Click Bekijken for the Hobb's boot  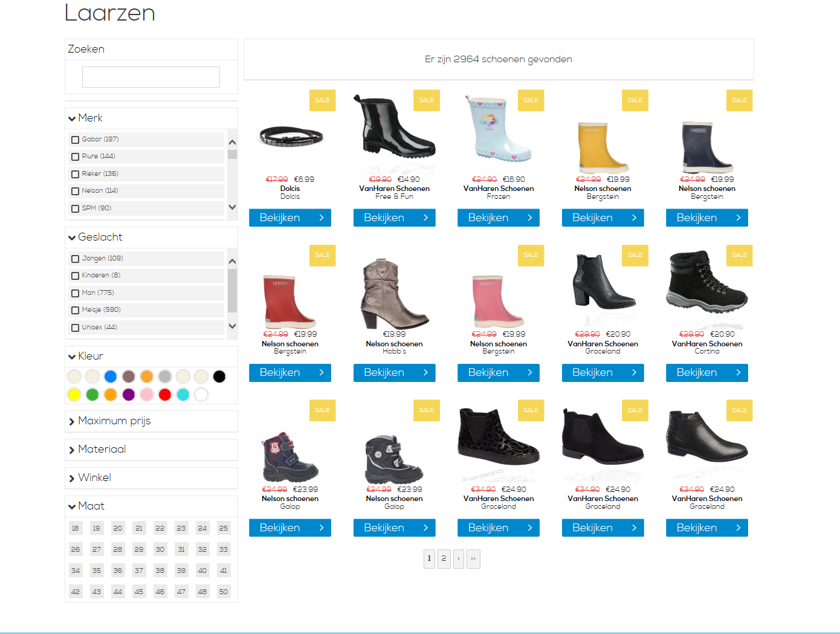[x=394, y=373]
